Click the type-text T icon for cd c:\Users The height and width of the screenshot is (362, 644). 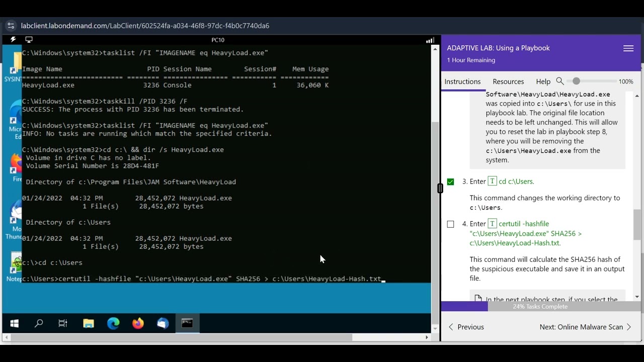click(x=493, y=182)
